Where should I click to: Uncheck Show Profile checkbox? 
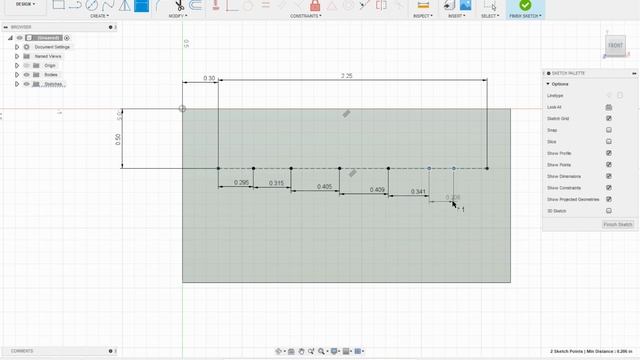[x=609, y=153]
